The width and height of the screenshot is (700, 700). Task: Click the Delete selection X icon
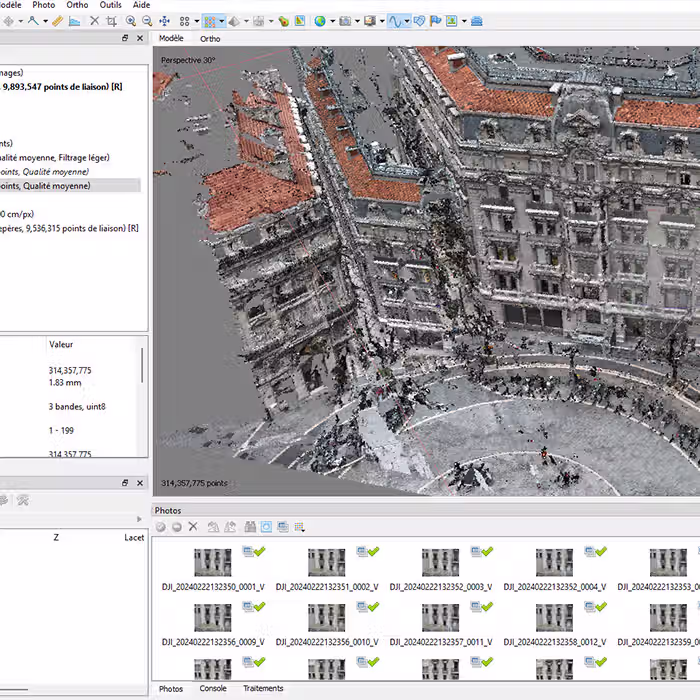[94, 20]
